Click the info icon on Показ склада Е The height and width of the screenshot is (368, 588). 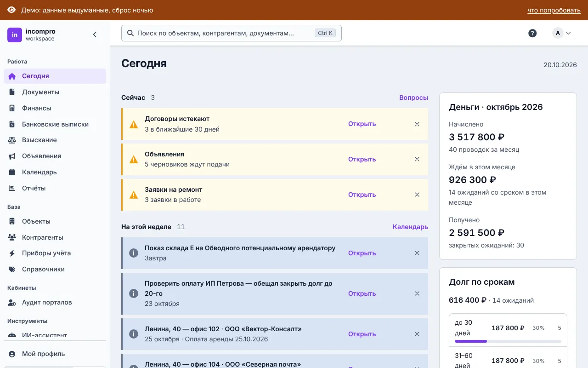(x=134, y=253)
